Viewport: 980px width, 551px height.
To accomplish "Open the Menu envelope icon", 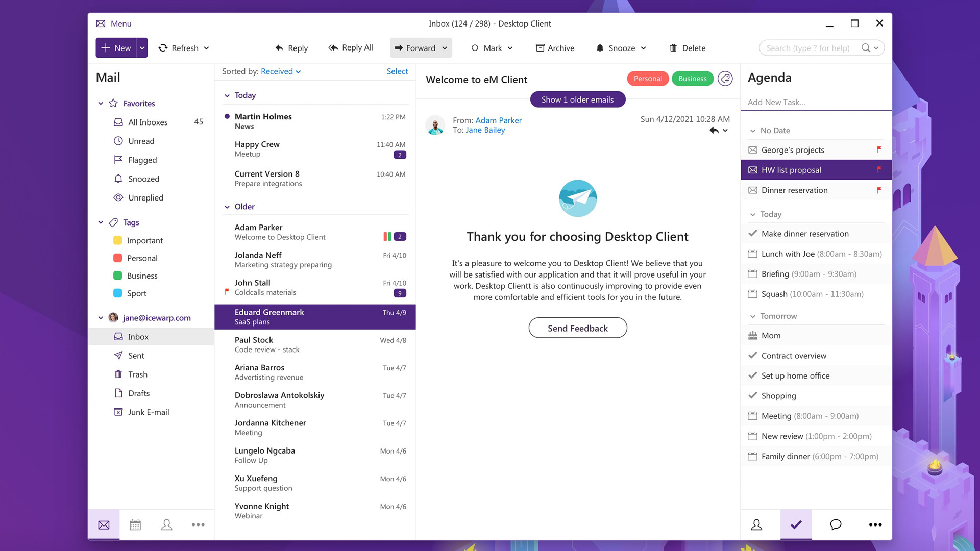I will coord(101,23).
